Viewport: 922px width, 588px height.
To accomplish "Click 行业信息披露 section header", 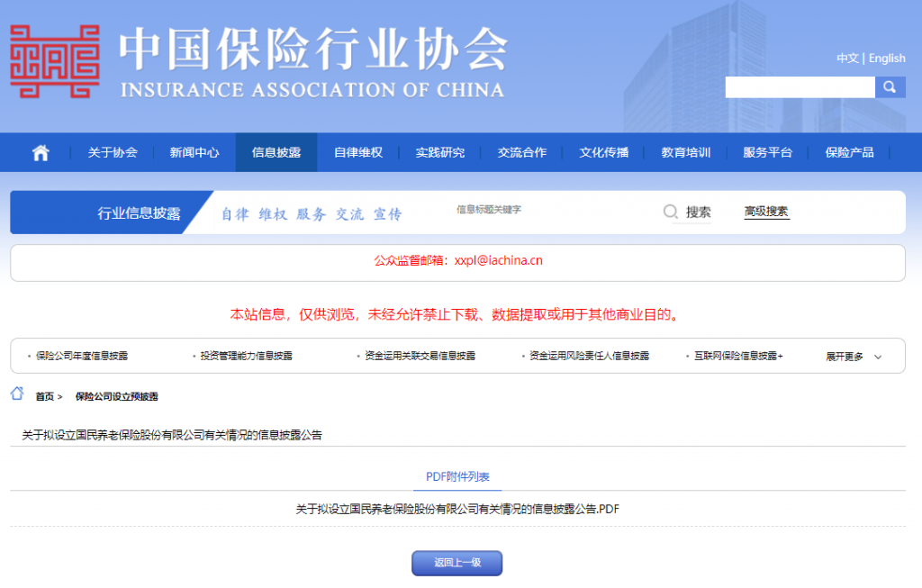I will click(x=139, y=213).
